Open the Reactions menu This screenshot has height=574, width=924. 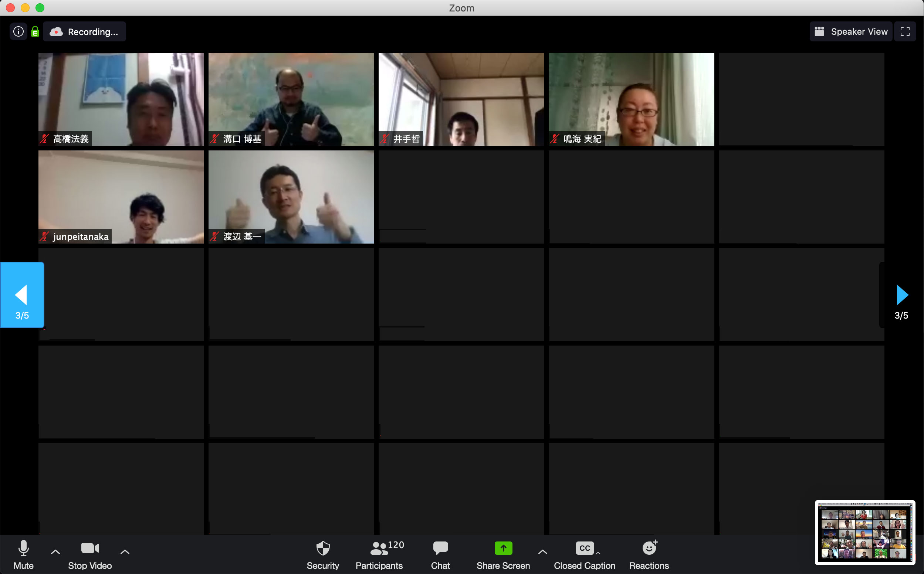pos(649,555)
